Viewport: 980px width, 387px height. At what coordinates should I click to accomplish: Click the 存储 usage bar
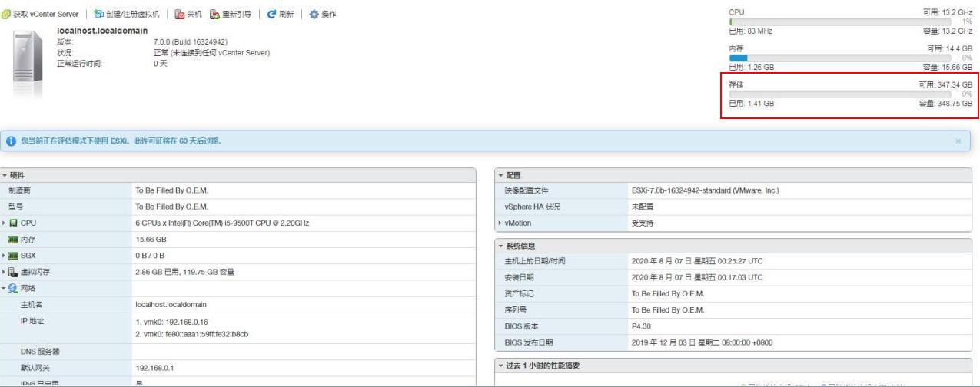pyautogui.click(x=839, y=94)
